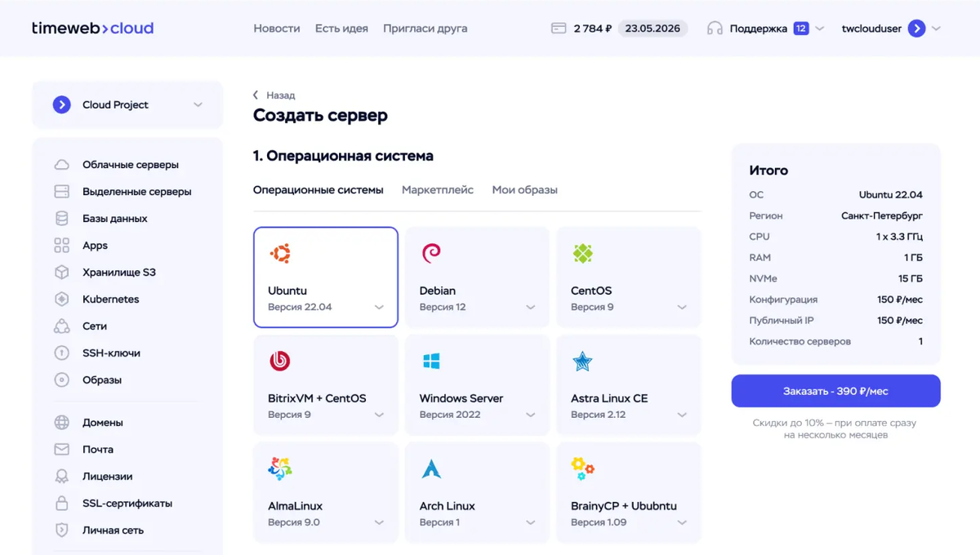Screen dimensions: 980x555
Task: Switch to the Операционные системы tab
Action: point(318,190)
